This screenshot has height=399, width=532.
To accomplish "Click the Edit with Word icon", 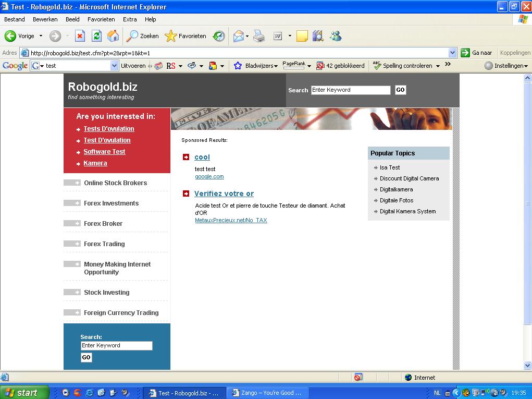I will pyautogui.click(x=278, y=35).
